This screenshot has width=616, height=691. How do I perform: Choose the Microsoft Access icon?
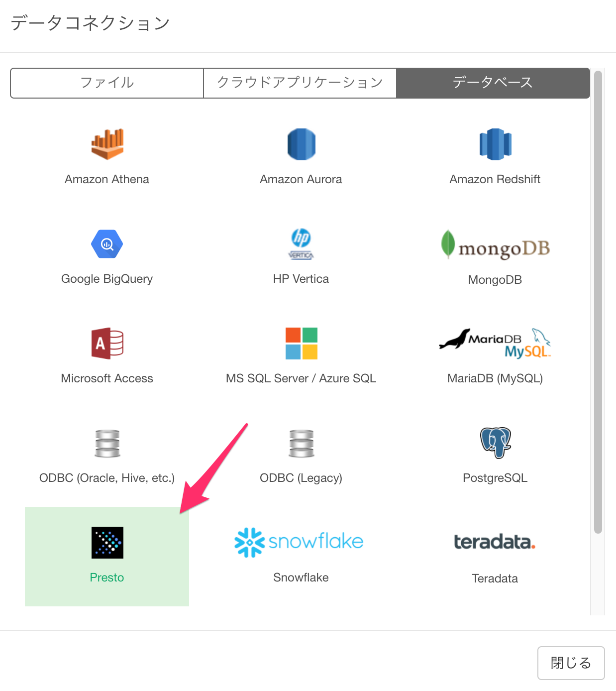(x=107, y=344)
